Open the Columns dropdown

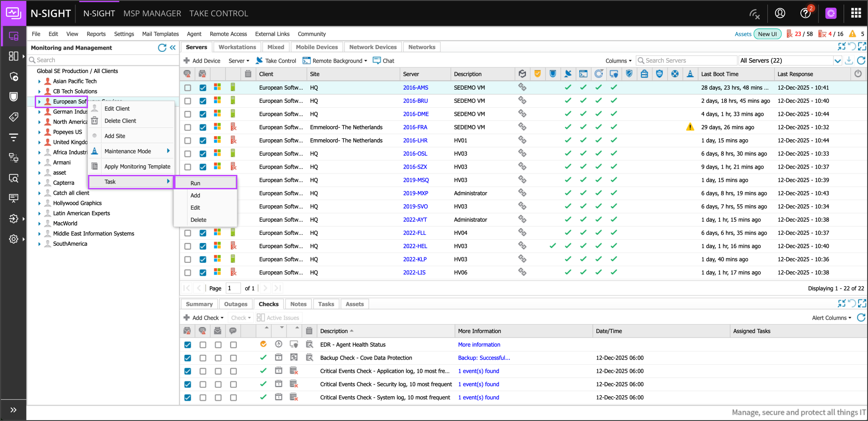(618, 61)
